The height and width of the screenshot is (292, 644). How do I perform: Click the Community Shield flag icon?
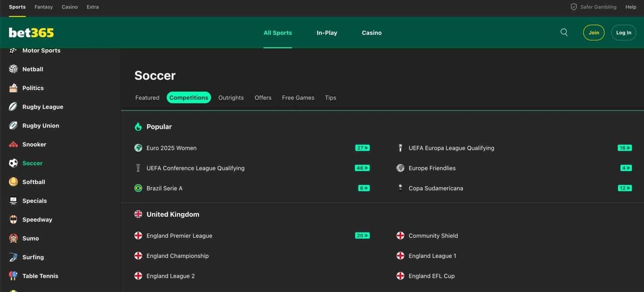tap(400, 236)
